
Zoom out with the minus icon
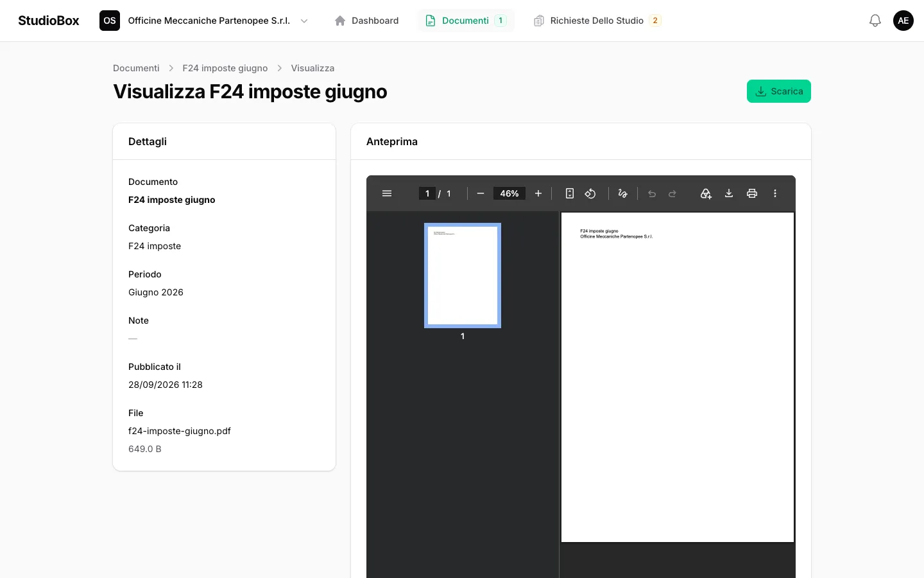481,193
